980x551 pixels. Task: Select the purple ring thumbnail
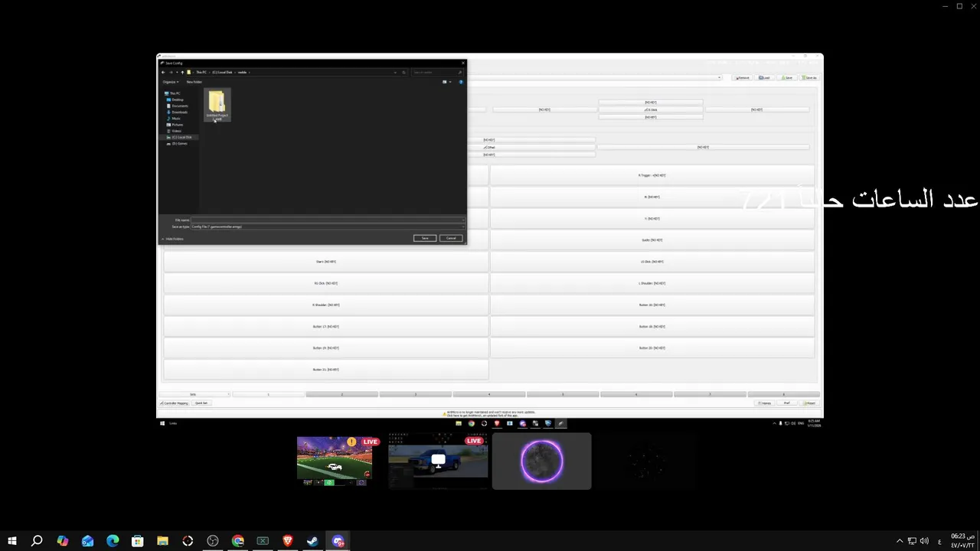[x=542, y=461]
